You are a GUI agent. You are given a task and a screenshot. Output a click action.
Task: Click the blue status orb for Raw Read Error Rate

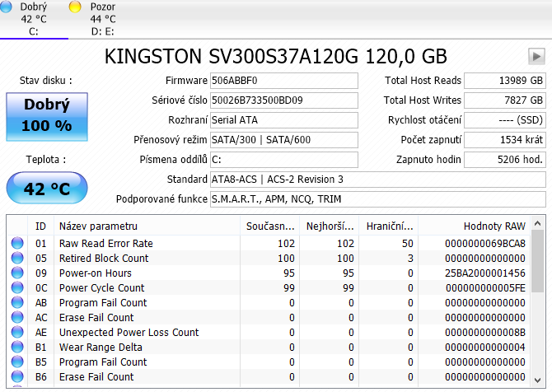pyautogui.click(x=17, y=244)
